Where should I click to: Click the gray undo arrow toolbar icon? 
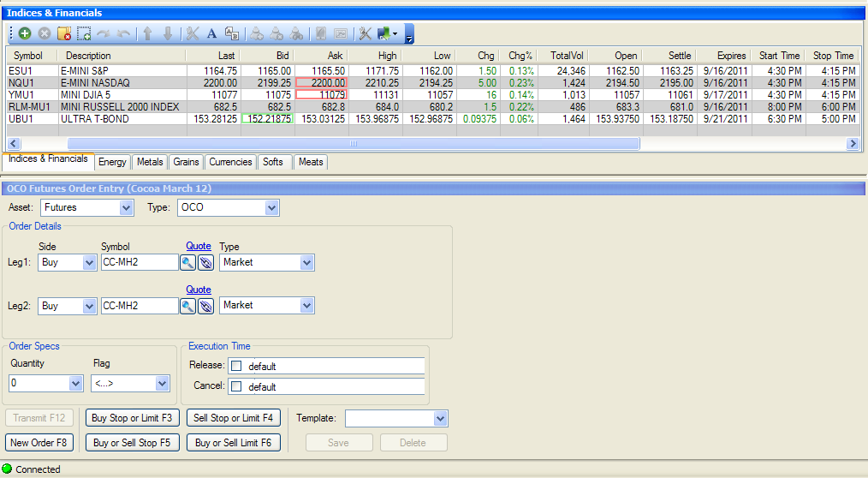123,33
